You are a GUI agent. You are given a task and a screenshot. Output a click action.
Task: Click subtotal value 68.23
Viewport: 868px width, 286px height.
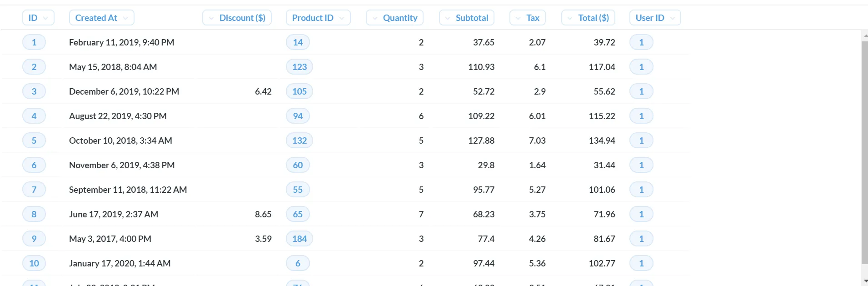484,214
